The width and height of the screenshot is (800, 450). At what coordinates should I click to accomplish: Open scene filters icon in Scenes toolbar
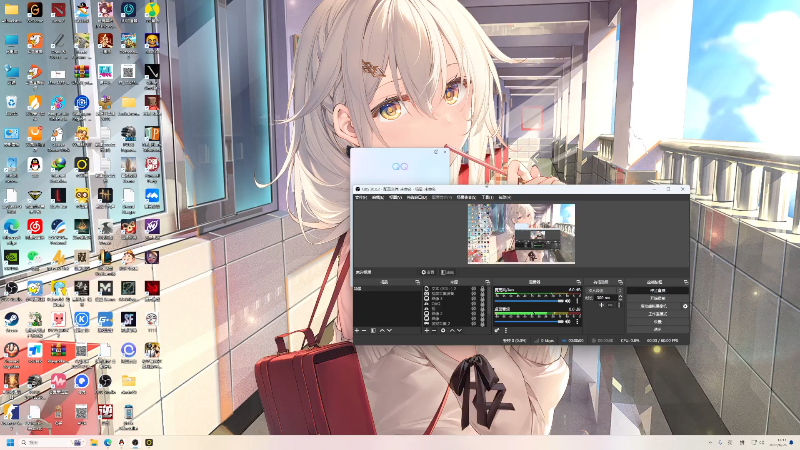tap(373, 330)
